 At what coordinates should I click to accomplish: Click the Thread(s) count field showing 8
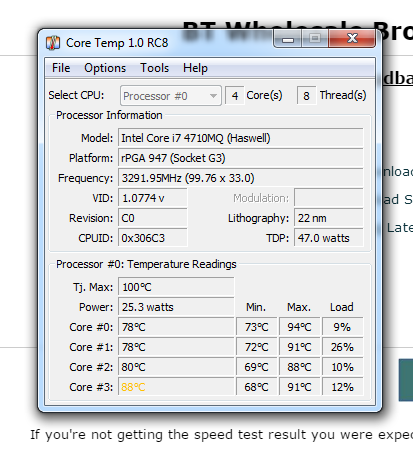[306, 96]
